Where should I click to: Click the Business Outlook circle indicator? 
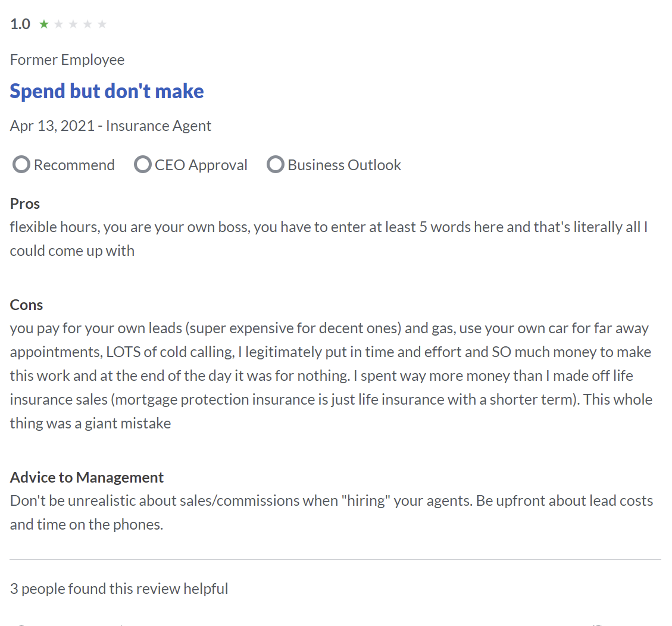[x=276, y=165]
